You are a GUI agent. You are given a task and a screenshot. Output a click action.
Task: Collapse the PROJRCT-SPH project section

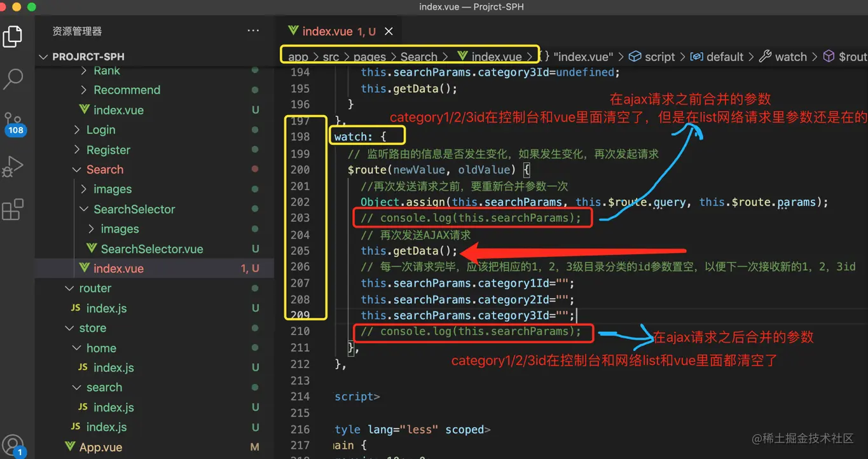[43, 57]
